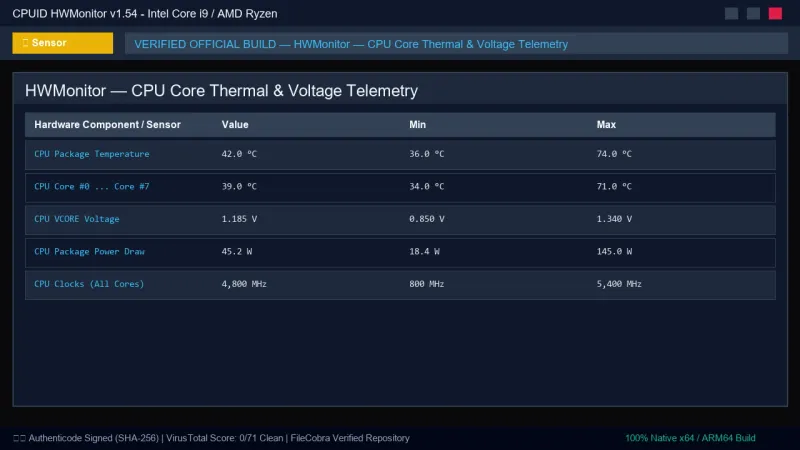Click the Max column header

606,124
